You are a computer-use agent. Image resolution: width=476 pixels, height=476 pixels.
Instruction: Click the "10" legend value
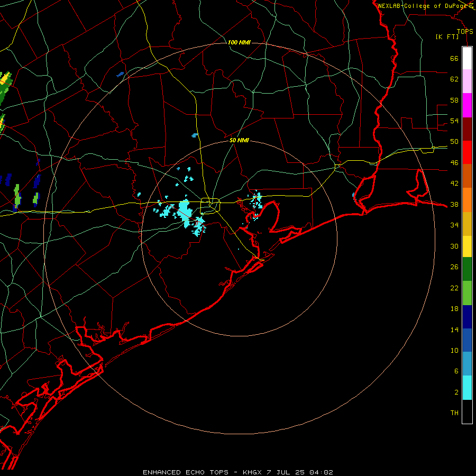(454, 351)
